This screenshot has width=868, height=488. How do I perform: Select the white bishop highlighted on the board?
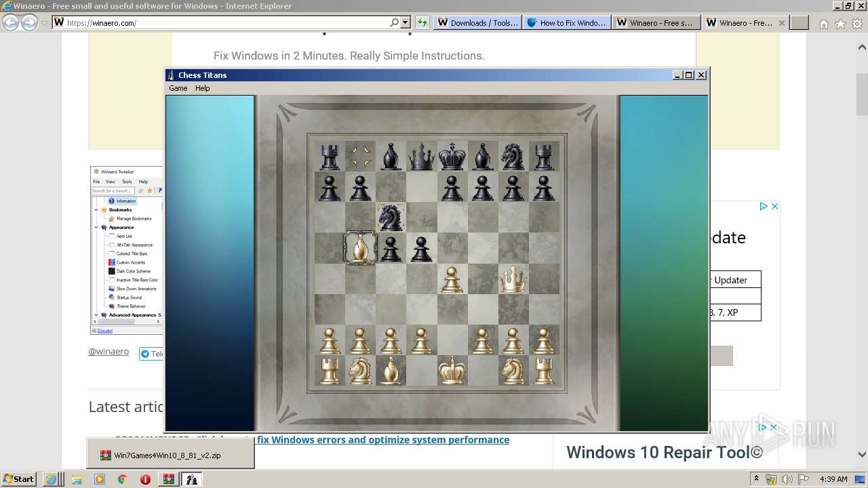360,247
